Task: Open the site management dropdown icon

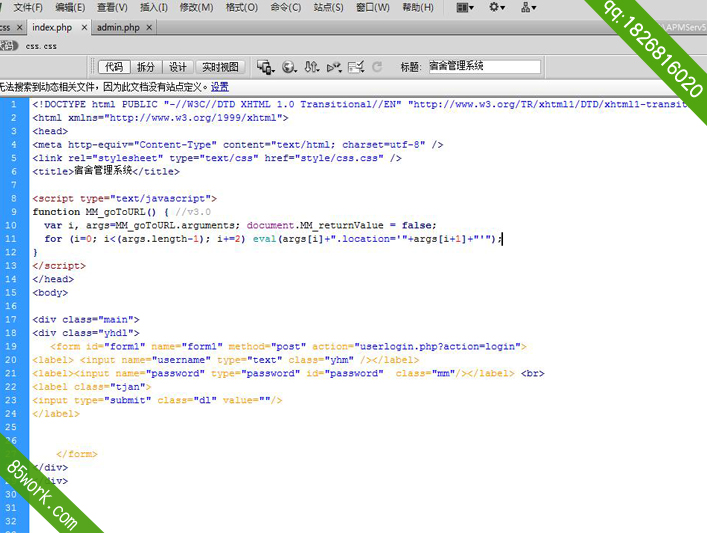Action: point(528,8)
